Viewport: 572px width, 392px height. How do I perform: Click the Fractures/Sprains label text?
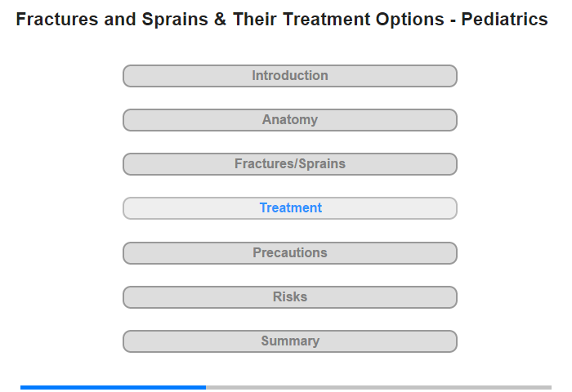pos(290,163)
